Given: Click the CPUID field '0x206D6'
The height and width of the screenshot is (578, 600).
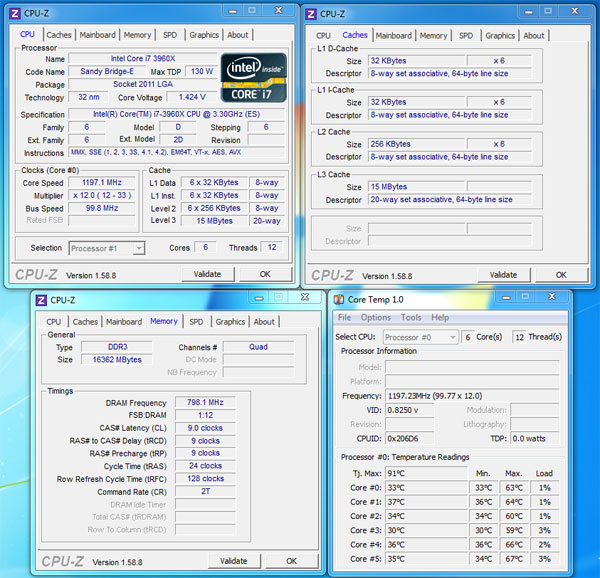Looking at the screenshot, I should point(410,439).
